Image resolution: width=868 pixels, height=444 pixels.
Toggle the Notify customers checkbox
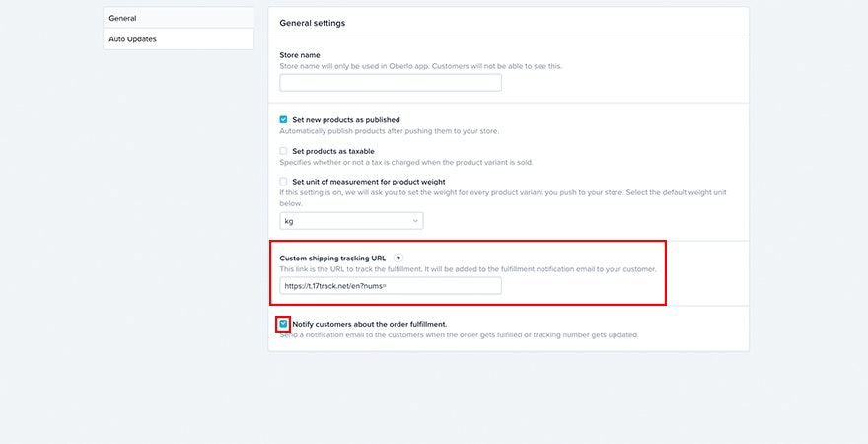pos(284,324)
